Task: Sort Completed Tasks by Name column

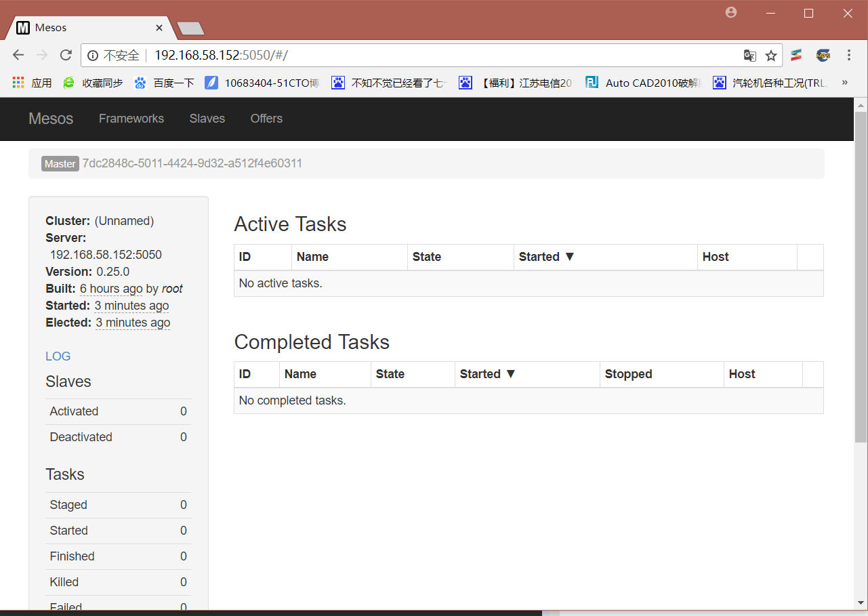Action: click(x=325, y=374)
